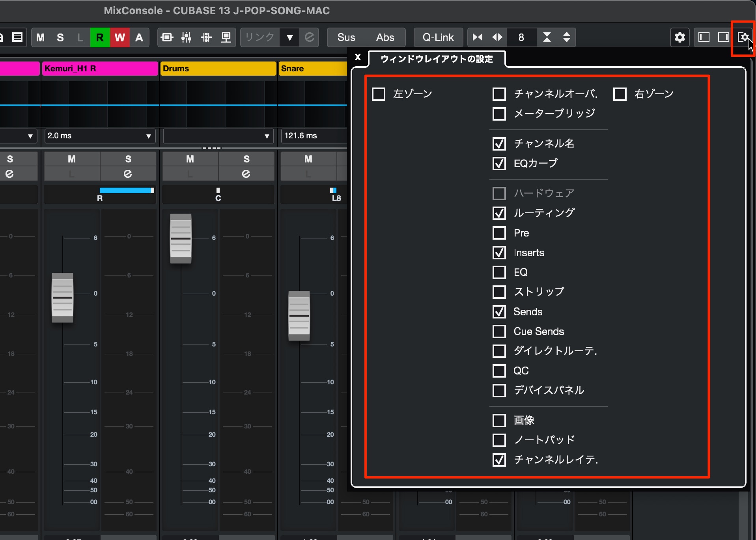Viewport: 756px width, 540px height.
Task: Uncheck the ルーティング checkbox
Action: tap(499, 213)
